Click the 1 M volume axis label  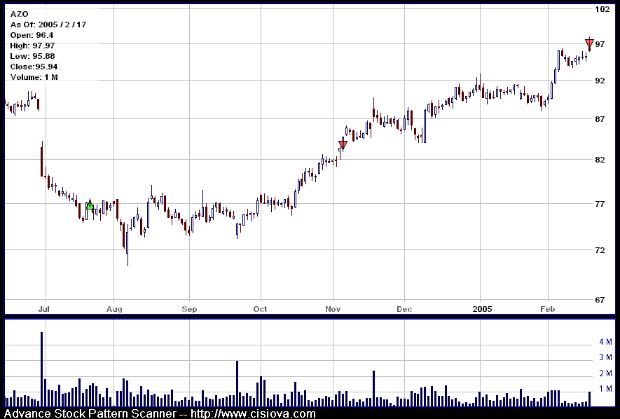[606, 389]
